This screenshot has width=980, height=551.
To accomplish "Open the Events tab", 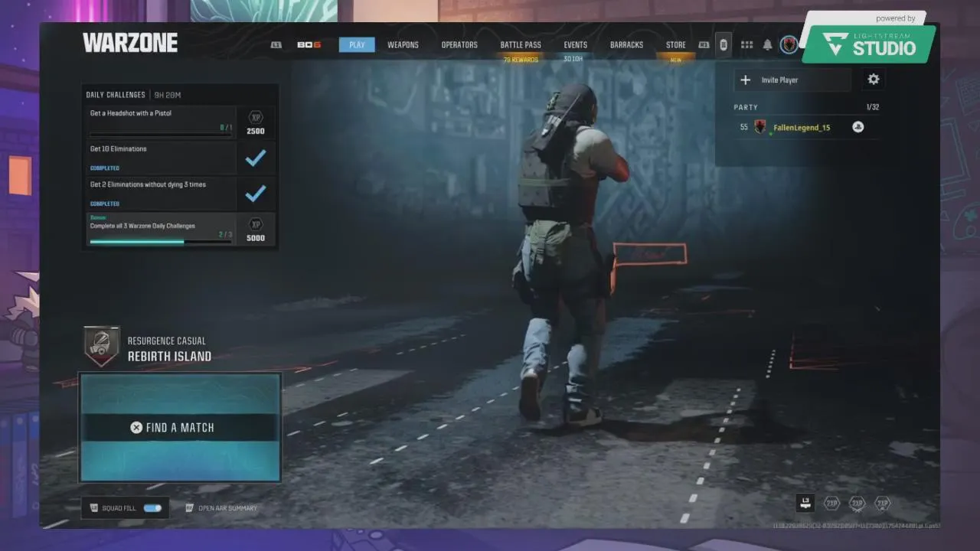I will [x=576, y=45].
